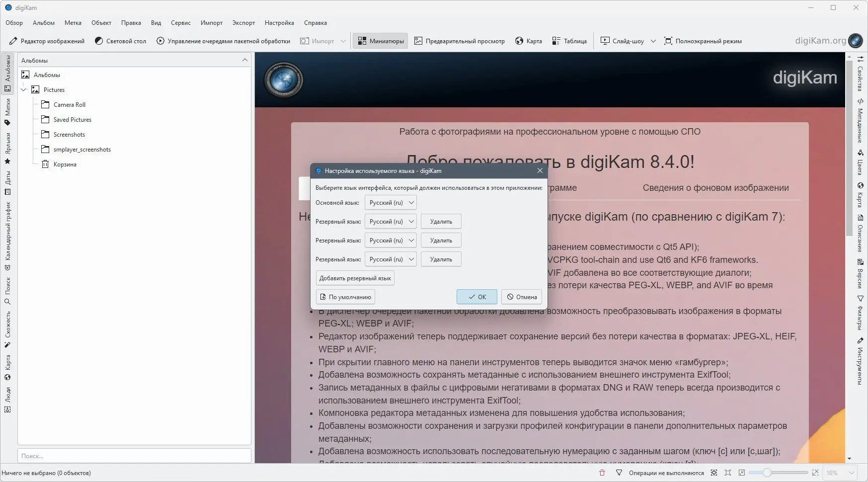Show the Ярлыки star tab

(7, 148)
